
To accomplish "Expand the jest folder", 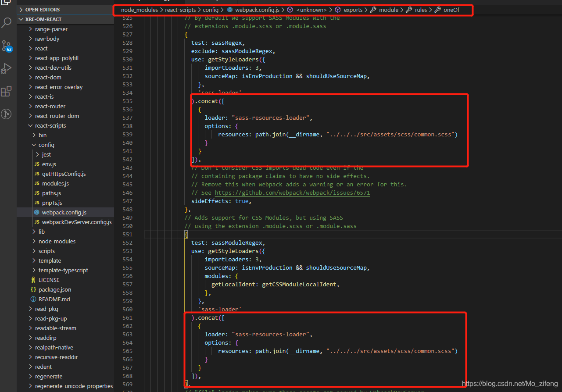I will pyautogui.click(x=37, y=154).
